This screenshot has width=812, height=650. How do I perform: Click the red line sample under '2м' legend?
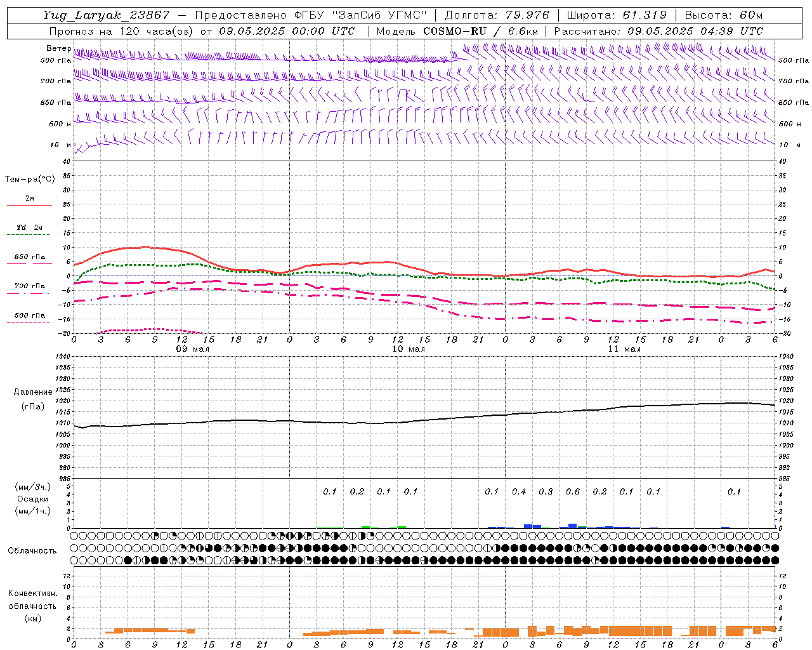pyautogui.click(x=29, y=206)
